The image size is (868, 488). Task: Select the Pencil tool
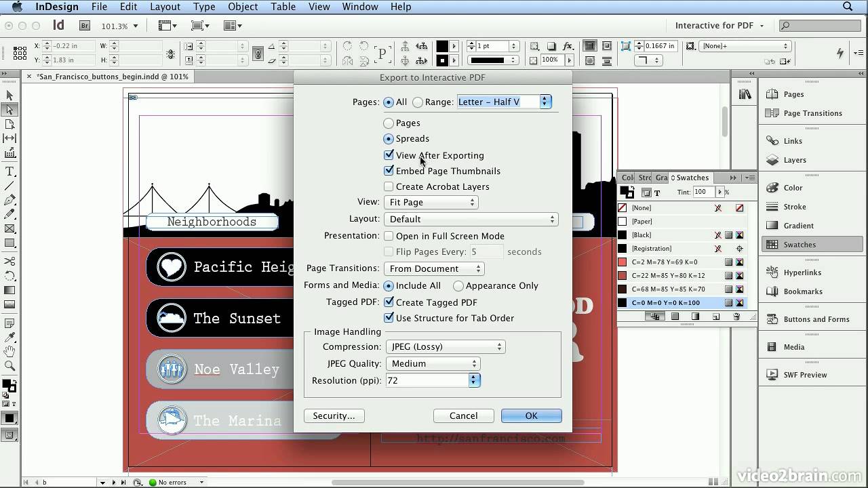click(x=9, y=214)
